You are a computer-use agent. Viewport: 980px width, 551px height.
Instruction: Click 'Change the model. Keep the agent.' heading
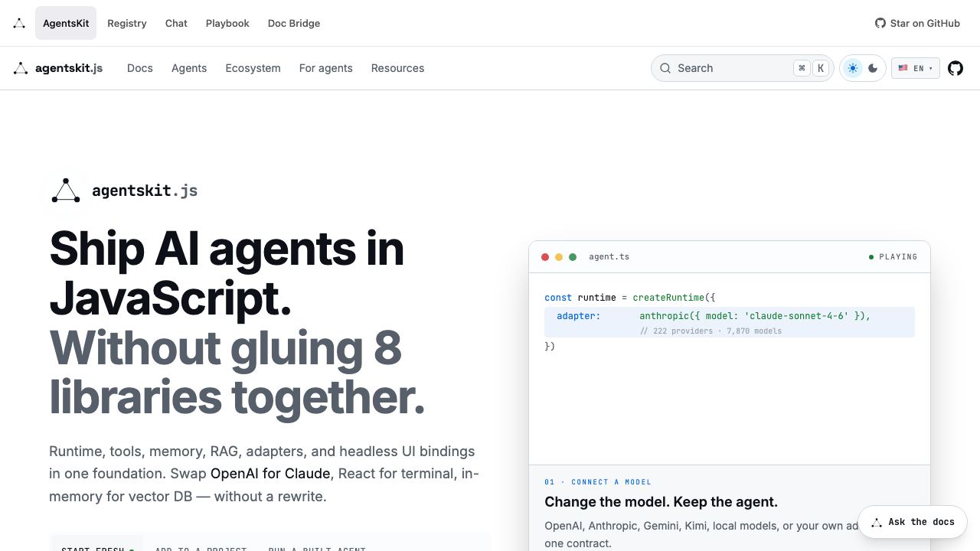point(661,502)
